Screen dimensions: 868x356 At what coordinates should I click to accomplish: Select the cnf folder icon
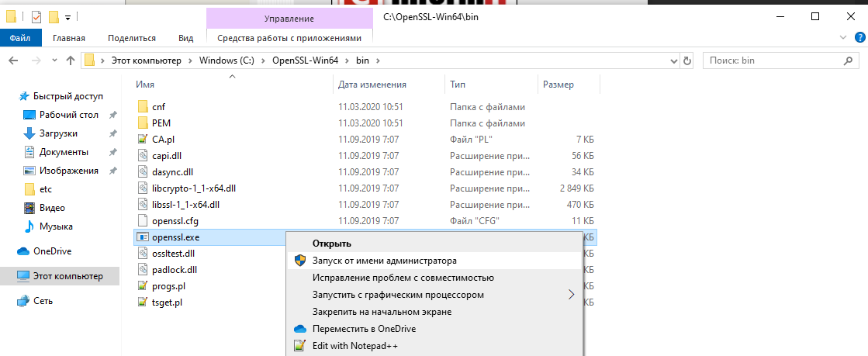tap(142, 106)
